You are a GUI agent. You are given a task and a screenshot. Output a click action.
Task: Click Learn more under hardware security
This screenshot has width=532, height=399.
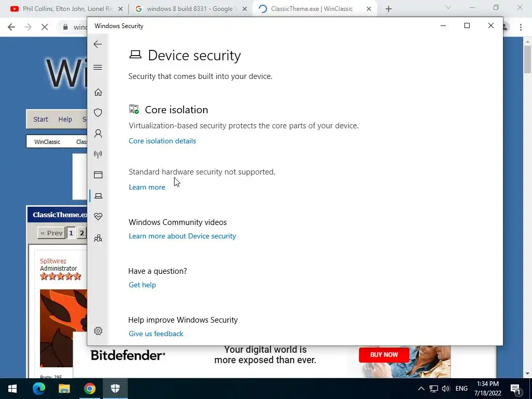(147, 187)
